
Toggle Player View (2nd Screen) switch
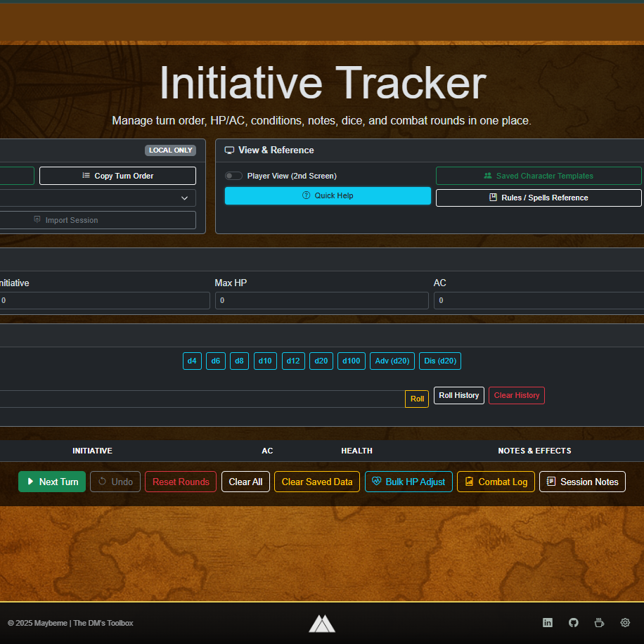coord(233,176)
